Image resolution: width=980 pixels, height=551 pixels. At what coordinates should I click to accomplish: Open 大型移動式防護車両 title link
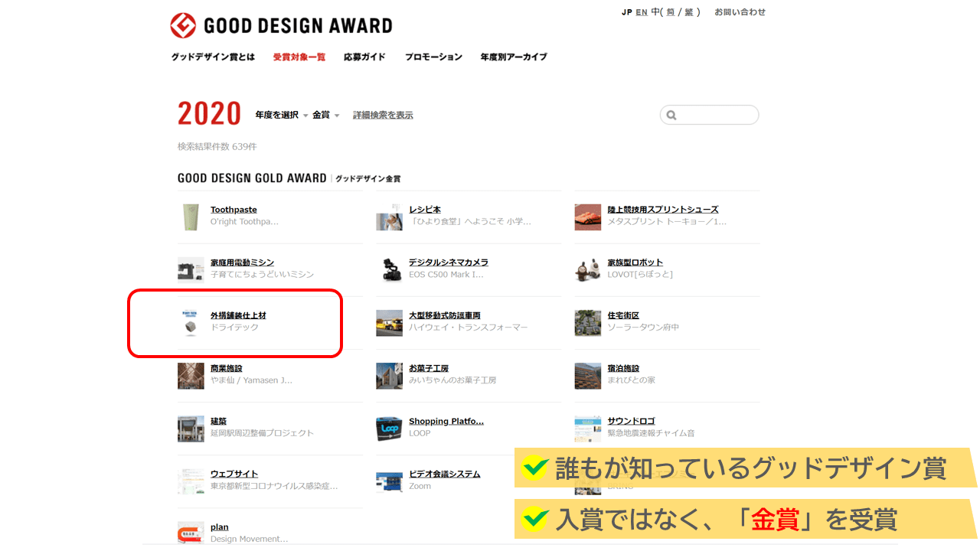click(x=445, y=315)
